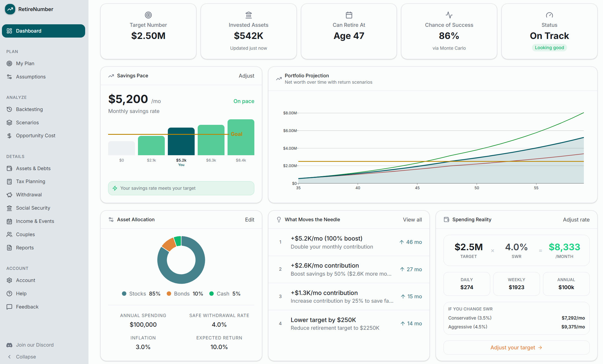603x364 pixels.
Task: Select the $8.4k savings bar
Action: tap(241, 137)
